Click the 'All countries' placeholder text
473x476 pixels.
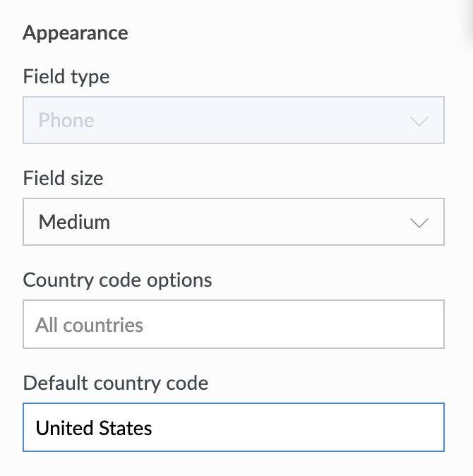click(90, 325)
